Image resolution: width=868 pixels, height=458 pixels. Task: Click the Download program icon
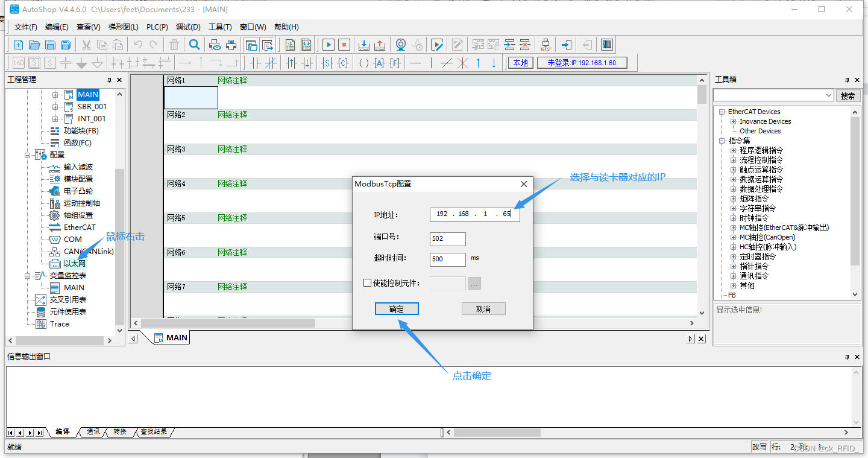pyautogui.click(x=363, y=45)
